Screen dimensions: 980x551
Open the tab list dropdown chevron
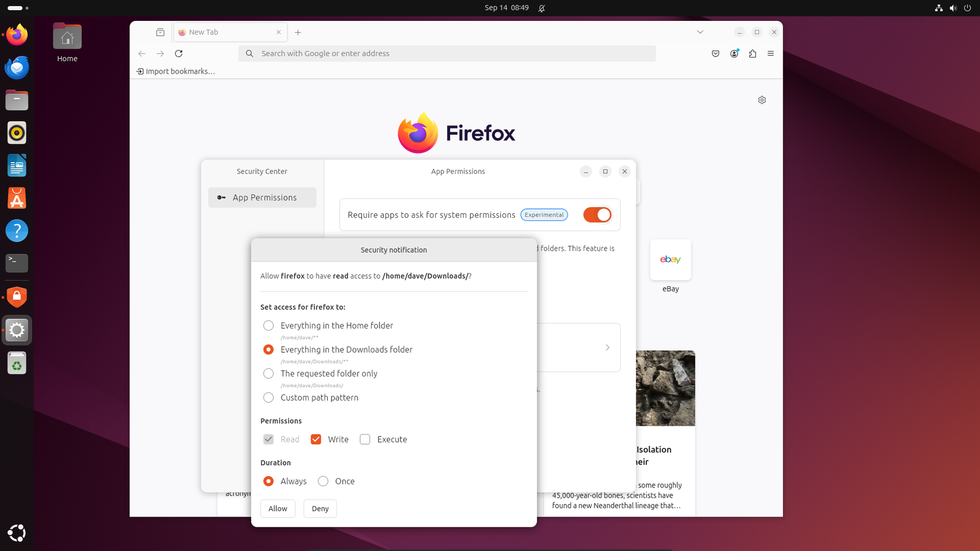pyautogui.click(x=700, y=32)
